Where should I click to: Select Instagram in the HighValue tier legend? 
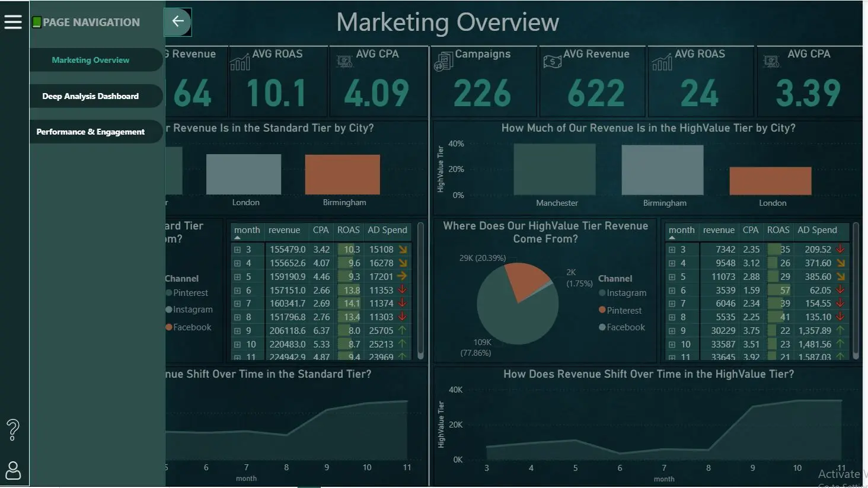point(623,293)
